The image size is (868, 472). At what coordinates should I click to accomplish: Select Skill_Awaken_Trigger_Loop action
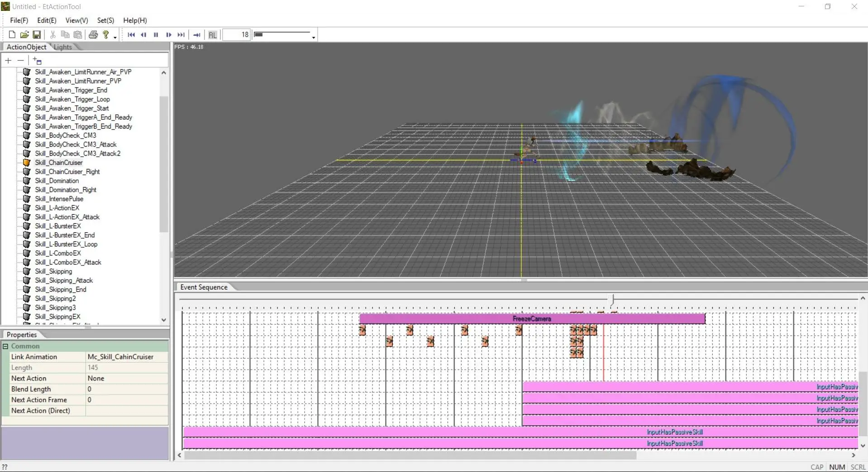[72, 99]
